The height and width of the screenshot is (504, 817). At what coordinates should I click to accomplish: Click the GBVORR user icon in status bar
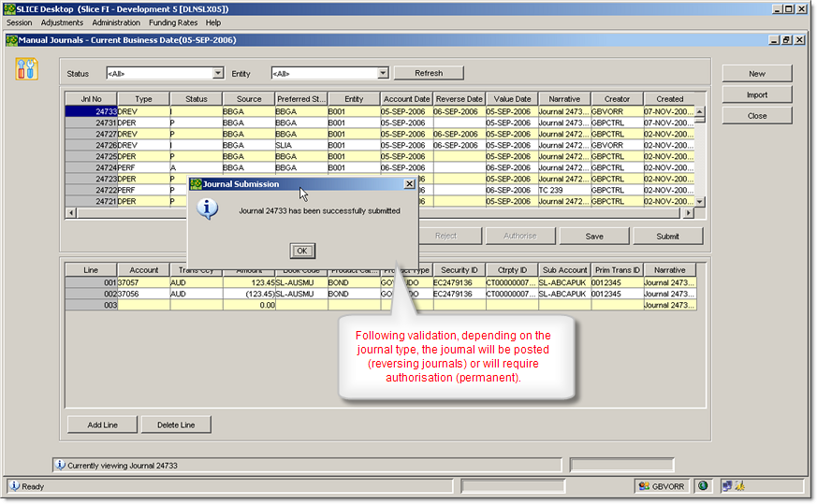pyautogui.click(x=644, y=486)
